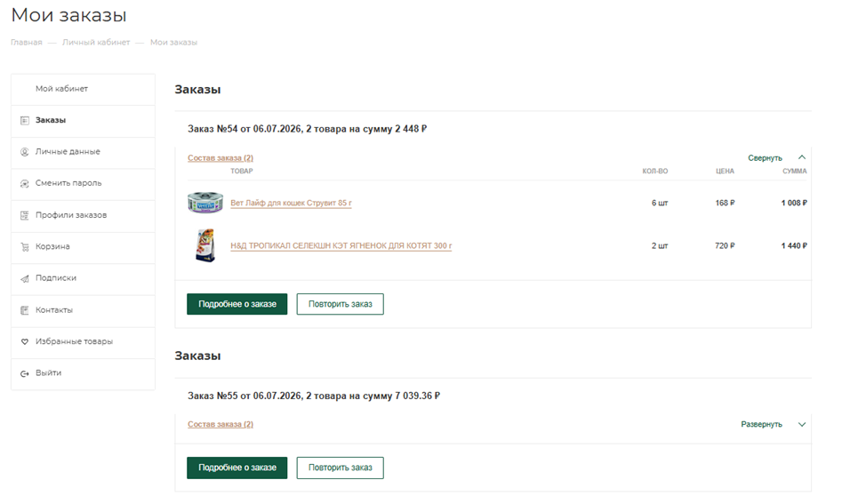This screenshot has height=504, width=866.
Task: Expand order №55 with the Развернуть chevron
Action: click(802, 425)
